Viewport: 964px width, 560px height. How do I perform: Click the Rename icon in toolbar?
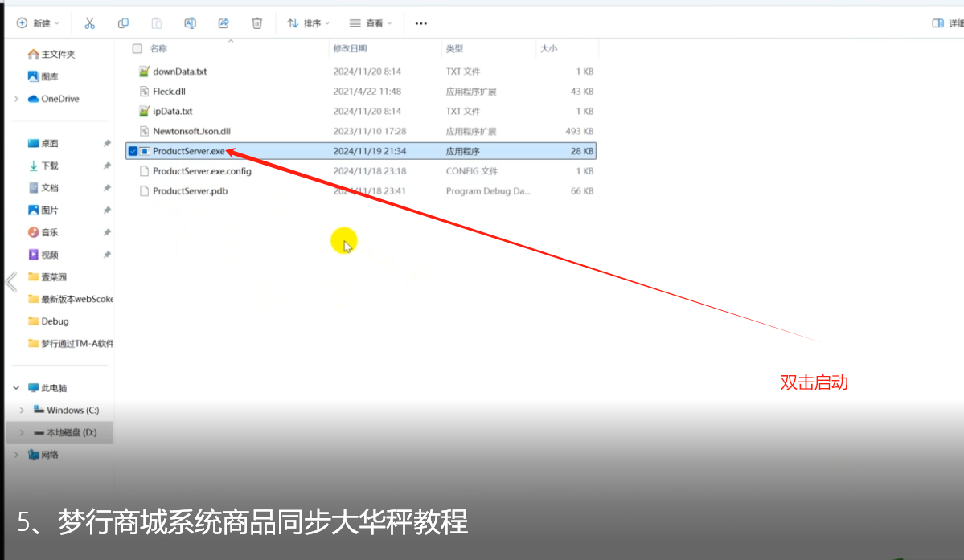(190, 23)
